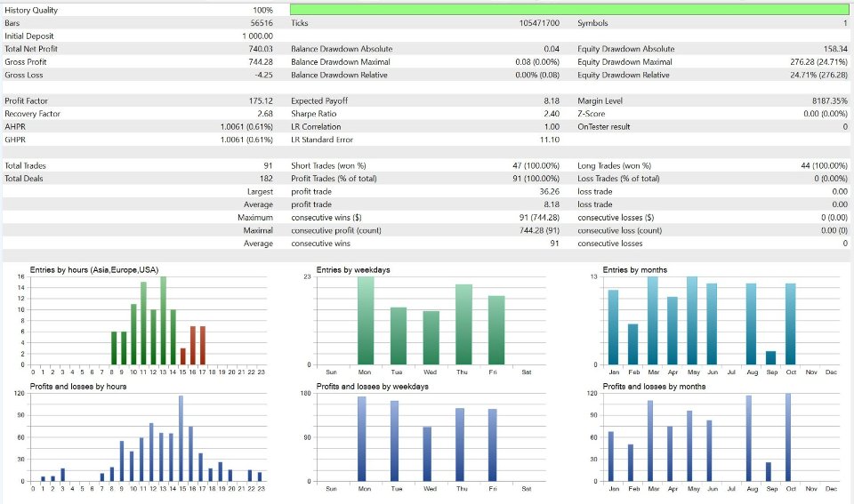Click the Thursday bar in Entries by weekdays
This screenshot has height=504, width=854.
pos(463,324)
